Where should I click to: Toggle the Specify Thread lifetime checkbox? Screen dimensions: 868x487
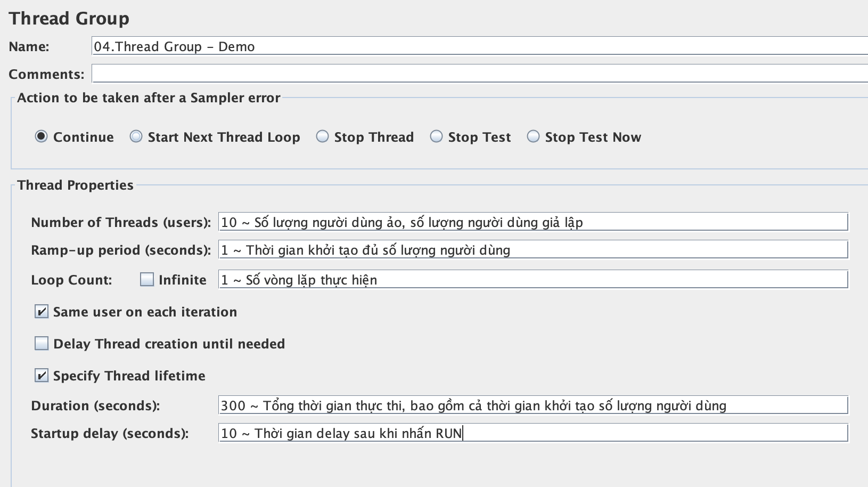pyautogui.click(x=42, y=376)
